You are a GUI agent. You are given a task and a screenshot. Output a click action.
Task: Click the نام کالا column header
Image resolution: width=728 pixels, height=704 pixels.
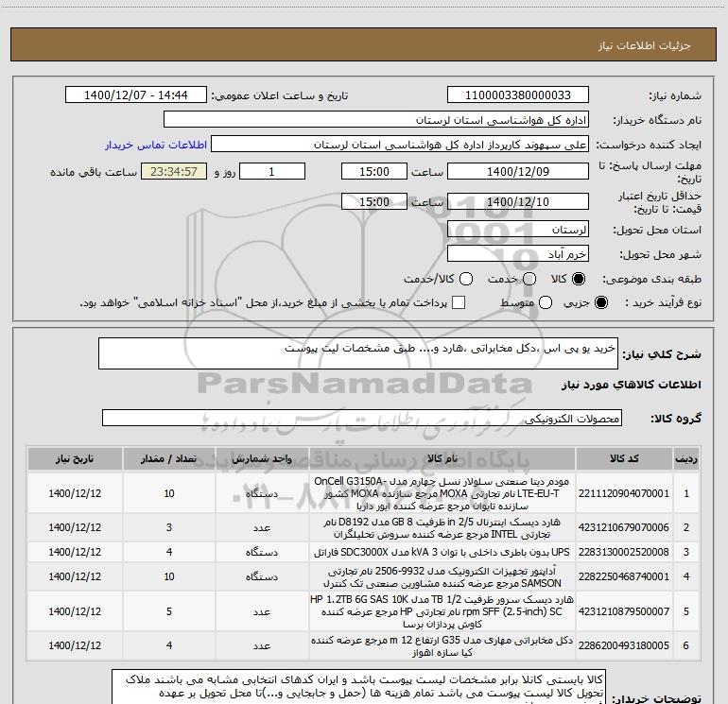[x=442, y=458]
